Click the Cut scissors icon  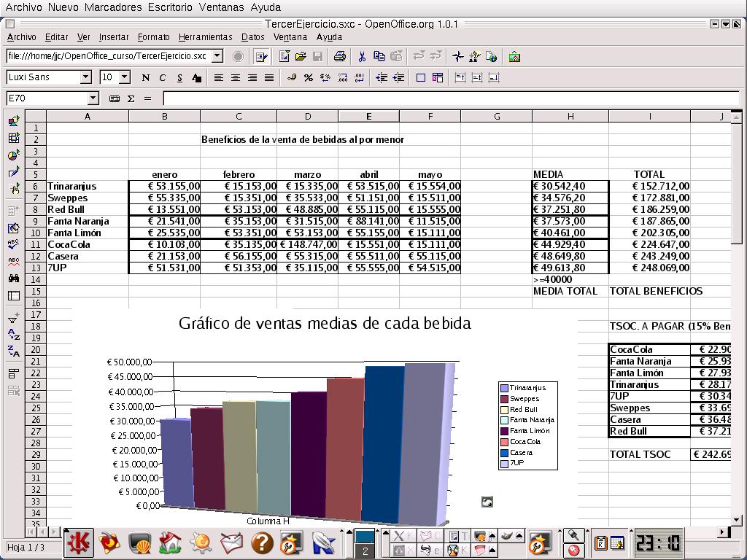pos(361,56)
